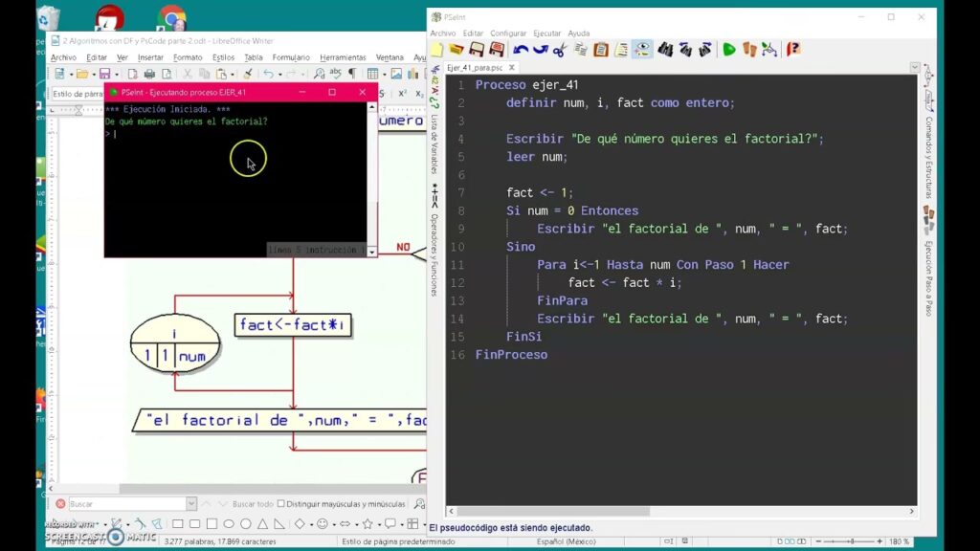Viewport: 980px width, 551px height.
Task: Click the scissors Cut icon in PSeInt
Action: pos(560,50)
